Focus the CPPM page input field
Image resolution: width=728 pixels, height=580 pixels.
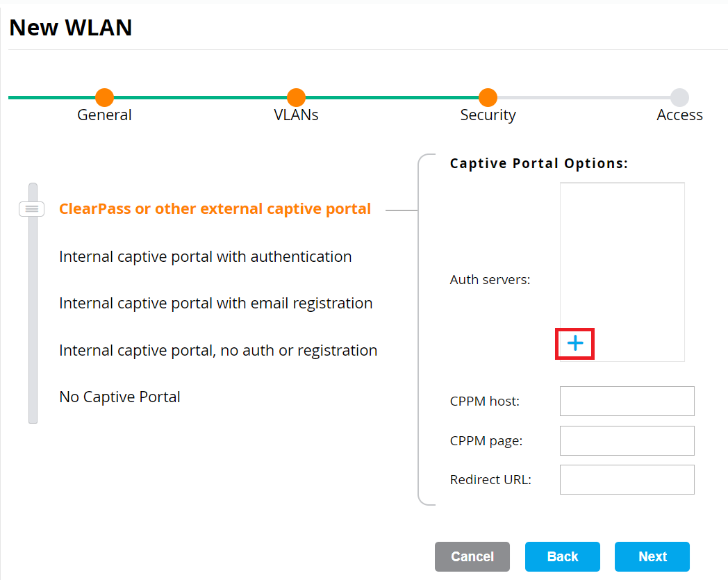(627, 440)
